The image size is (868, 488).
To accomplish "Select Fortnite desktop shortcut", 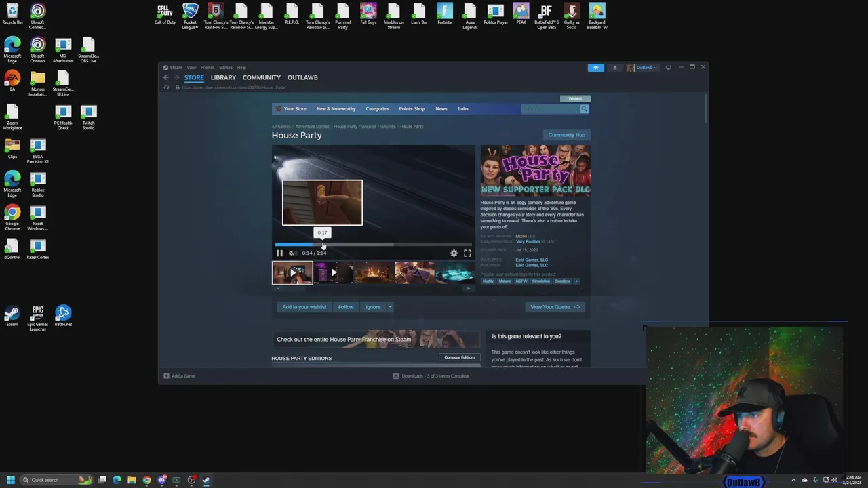I will coord(444,14).
